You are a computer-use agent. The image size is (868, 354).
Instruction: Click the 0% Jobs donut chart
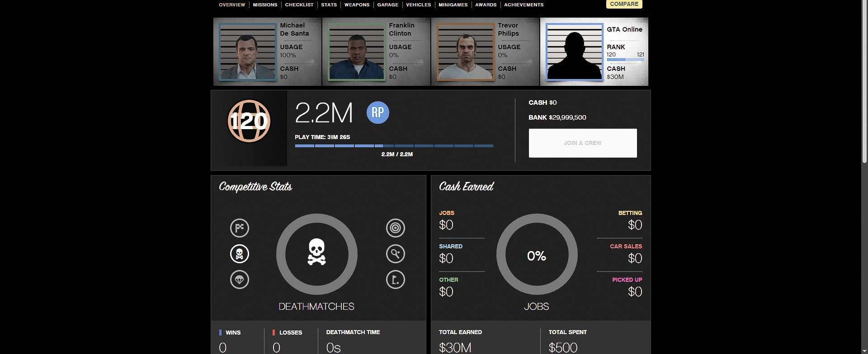click(537, 254)
